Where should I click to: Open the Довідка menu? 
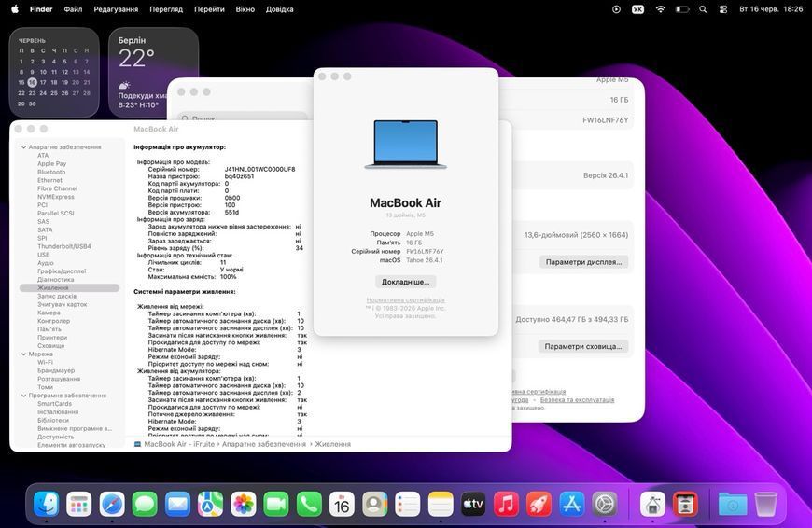[x=280, y=9]
